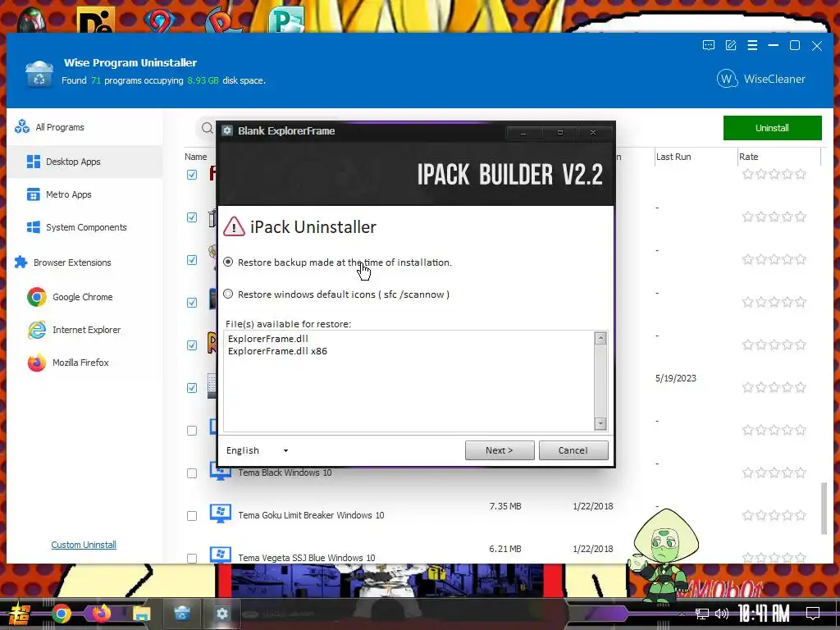
Task: Uncheck the checkbox in the 5/19/2023 row
Action: click(x=192, y=388)
